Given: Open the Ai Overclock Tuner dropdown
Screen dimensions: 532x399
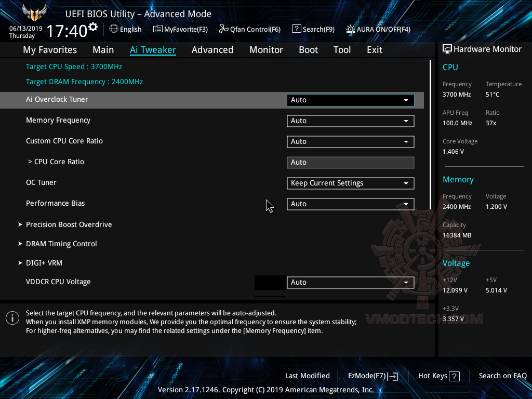Looking at the screenshot, I should click(x=351, y=100).
